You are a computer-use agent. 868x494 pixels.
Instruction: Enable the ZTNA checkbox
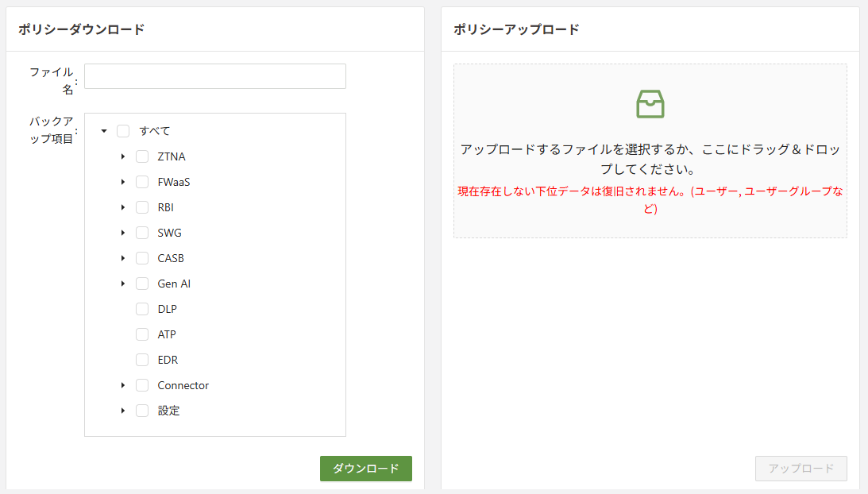tap(142, 156)
